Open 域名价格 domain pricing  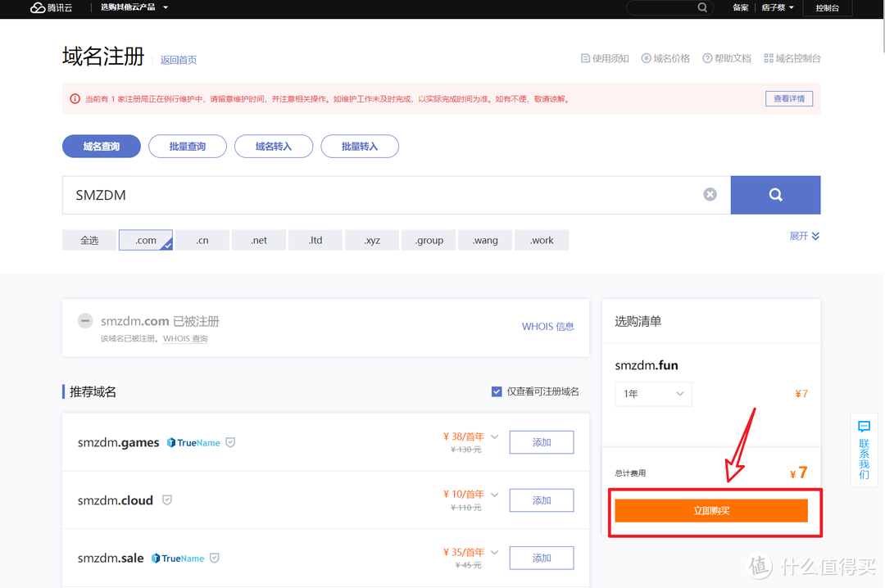(665, 58)
